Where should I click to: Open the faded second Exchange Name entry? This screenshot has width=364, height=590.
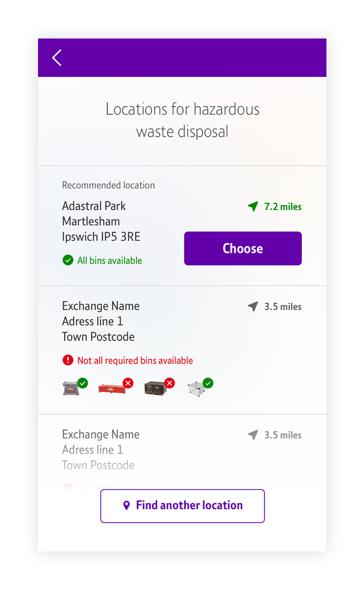click(x=182, y=451)
